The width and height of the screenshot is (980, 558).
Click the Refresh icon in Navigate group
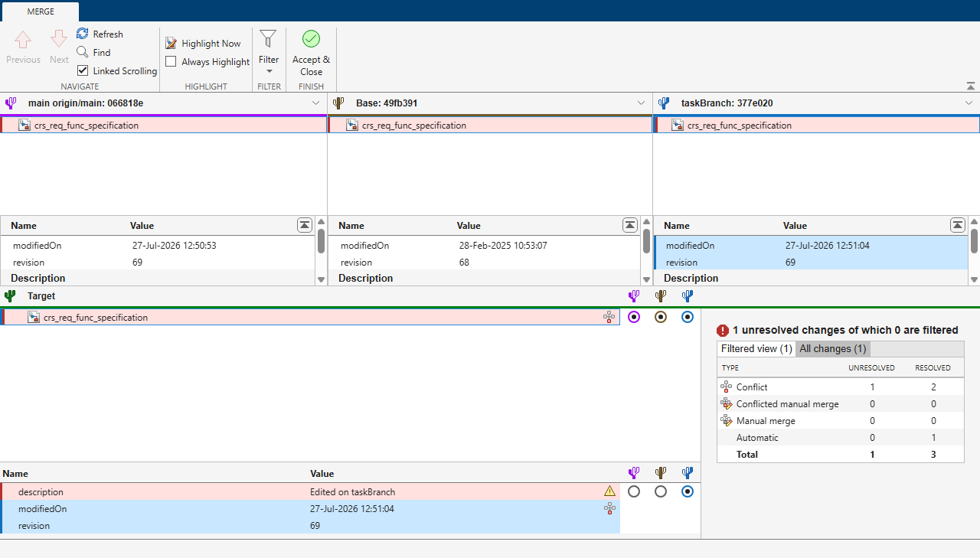83,34
